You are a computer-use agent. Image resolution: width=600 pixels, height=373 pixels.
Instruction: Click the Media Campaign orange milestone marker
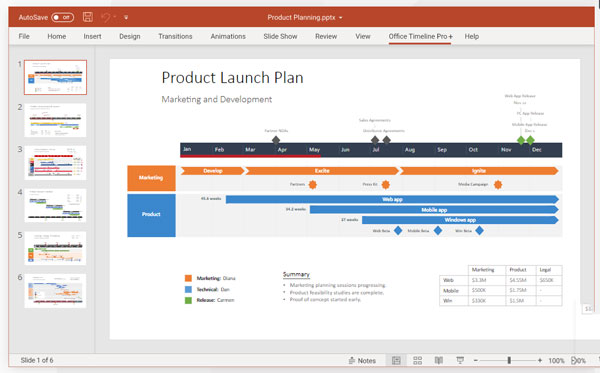pos(497,185)
